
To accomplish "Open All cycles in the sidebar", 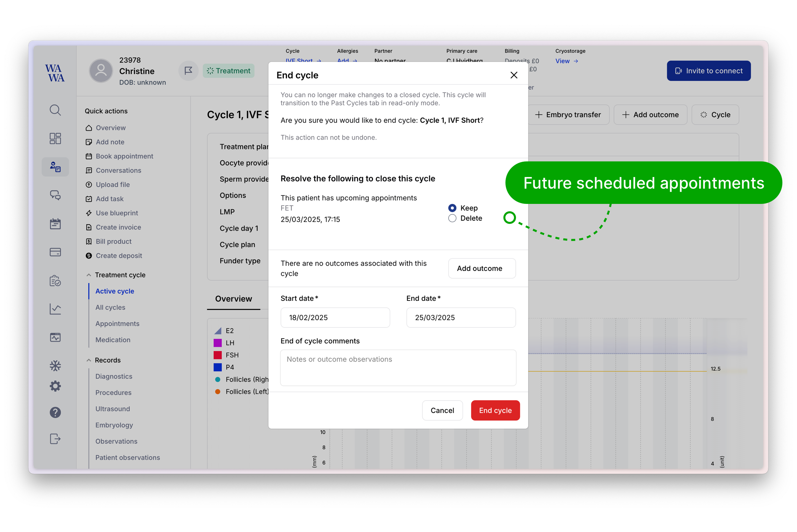I will coord(110,308).
